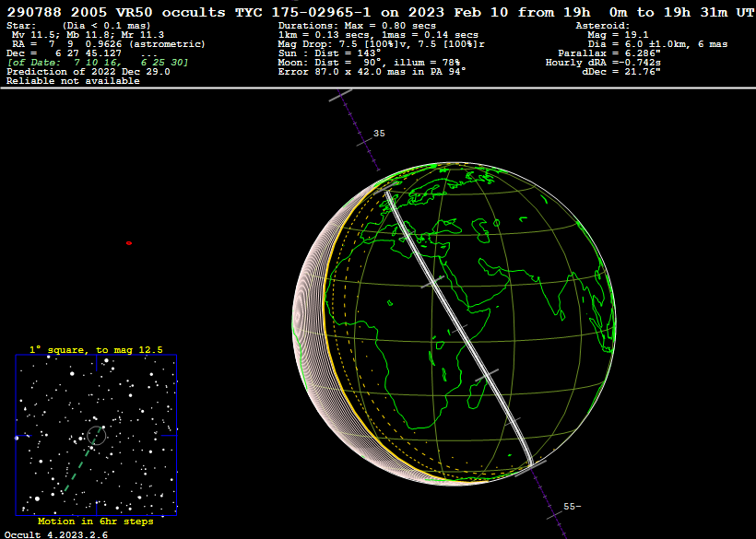Click the 'Moon: Dist = 90°, illum = 78%' line

[369, 63]
